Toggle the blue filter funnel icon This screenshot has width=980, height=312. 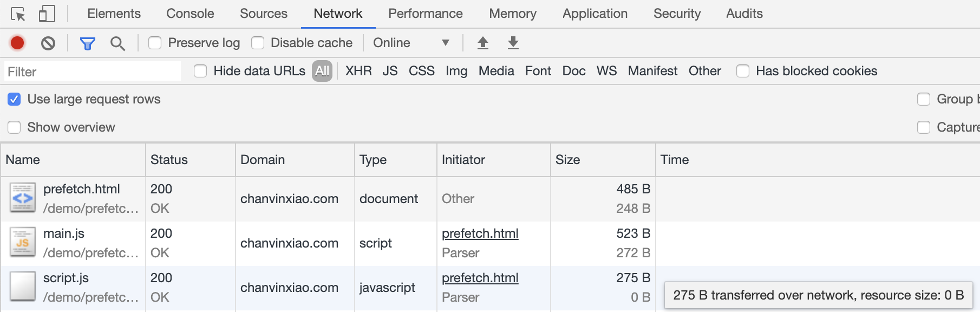87,43
